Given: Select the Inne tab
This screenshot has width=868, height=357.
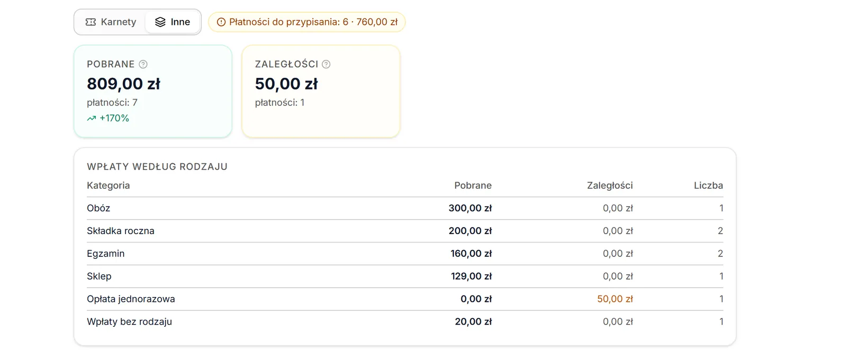Looking at the screenshot, I should (173, 22).
